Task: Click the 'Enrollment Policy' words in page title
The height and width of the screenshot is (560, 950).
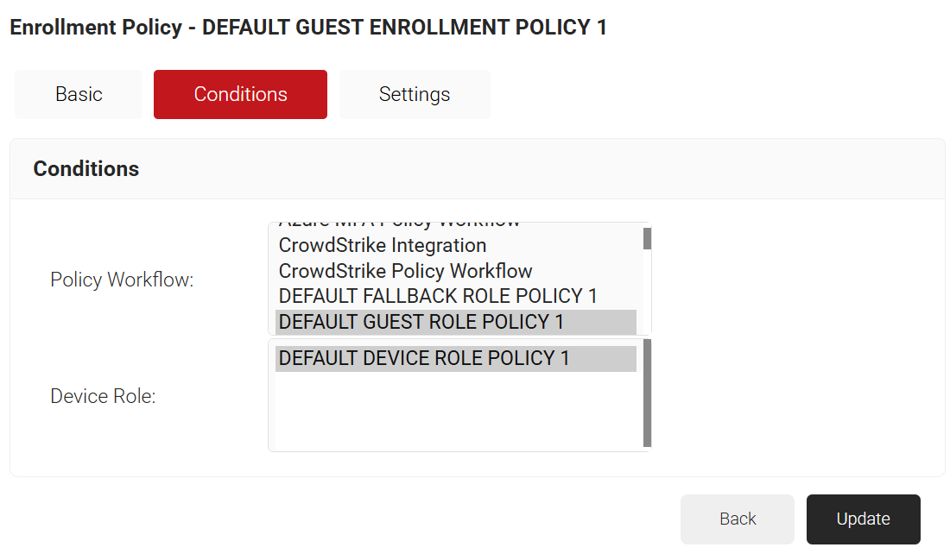Action: (x=96, y=28)
